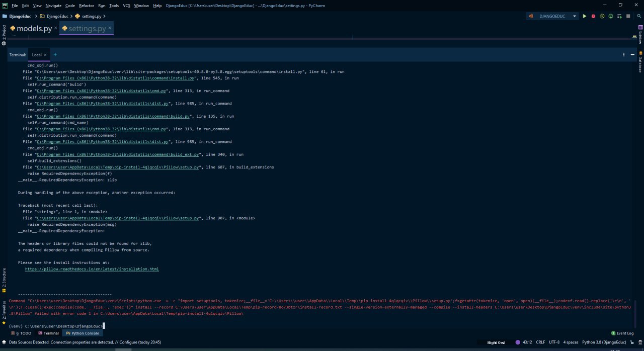Viewport: 644px width, 351px height.
Task: Close the models.py editor tab
Action: click(x=55, y=28)
